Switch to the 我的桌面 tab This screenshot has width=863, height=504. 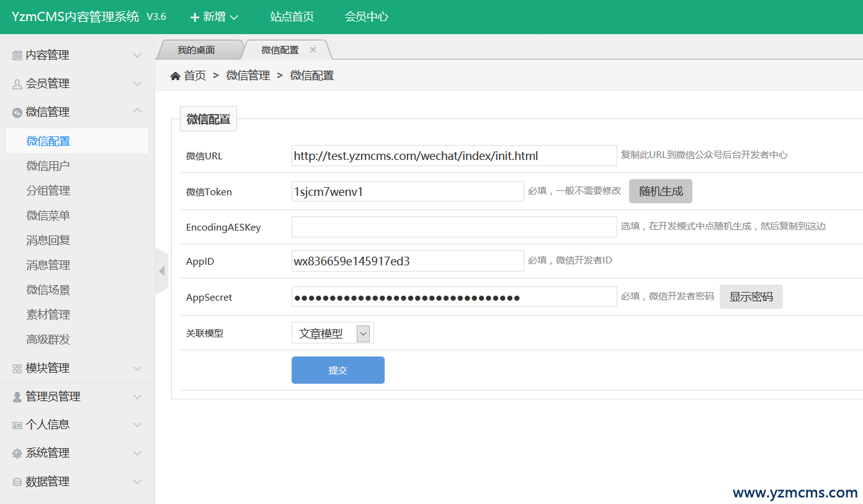pyautogui.click(x=196, y=50)
